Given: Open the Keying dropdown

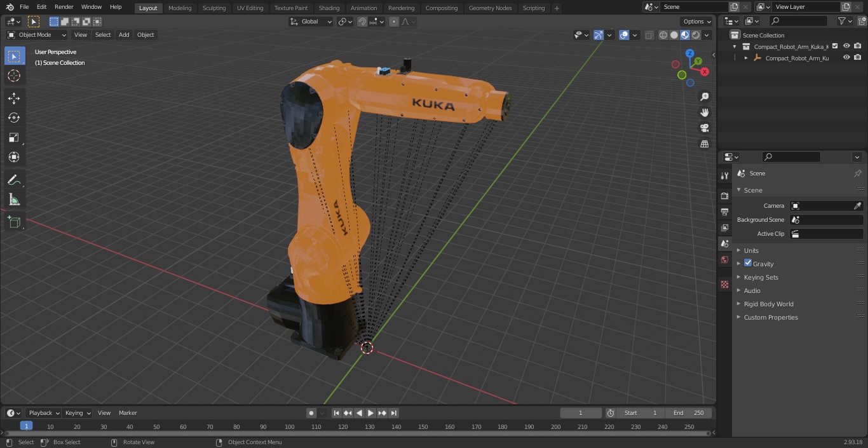Looking at the screenshot, I should (x=77, y=413).
